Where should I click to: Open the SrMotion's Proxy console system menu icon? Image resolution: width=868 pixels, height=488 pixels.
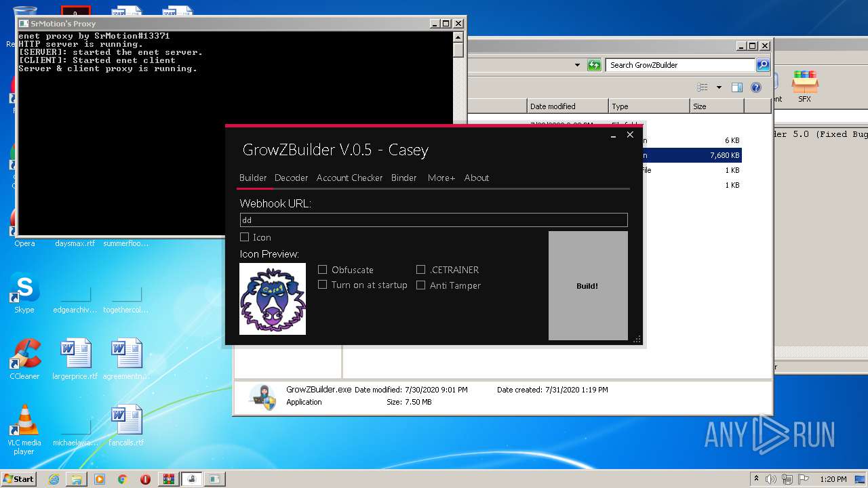pos(24,24)
